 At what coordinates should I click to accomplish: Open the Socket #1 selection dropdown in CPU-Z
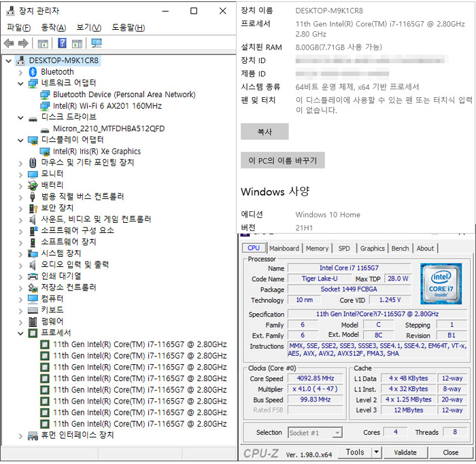click(x=337, y=433)
